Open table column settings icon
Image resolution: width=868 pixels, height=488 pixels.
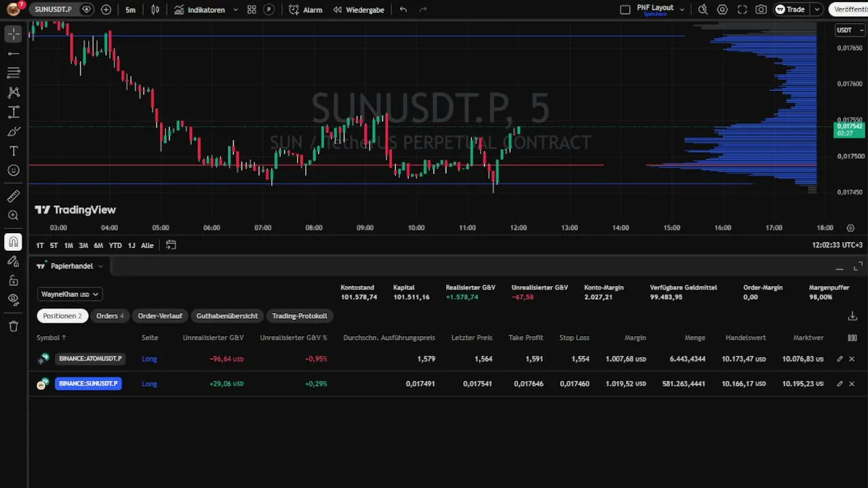click(x=852, y=338)
